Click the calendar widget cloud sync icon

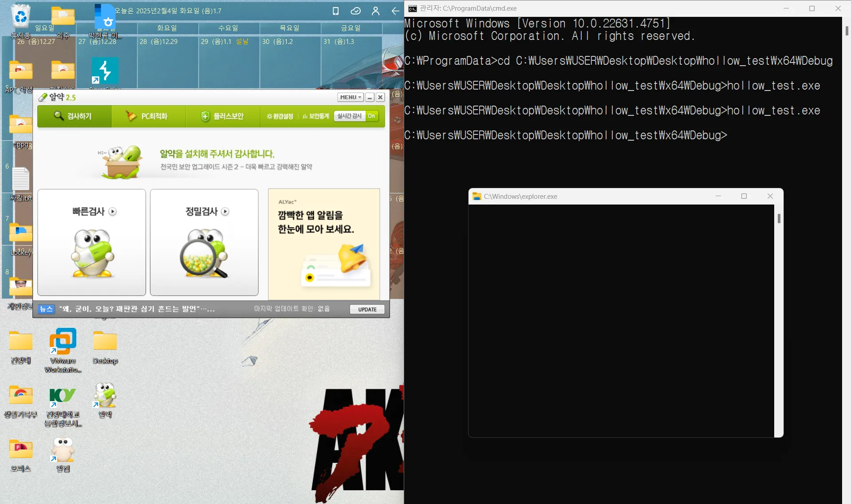coord(355,11)
